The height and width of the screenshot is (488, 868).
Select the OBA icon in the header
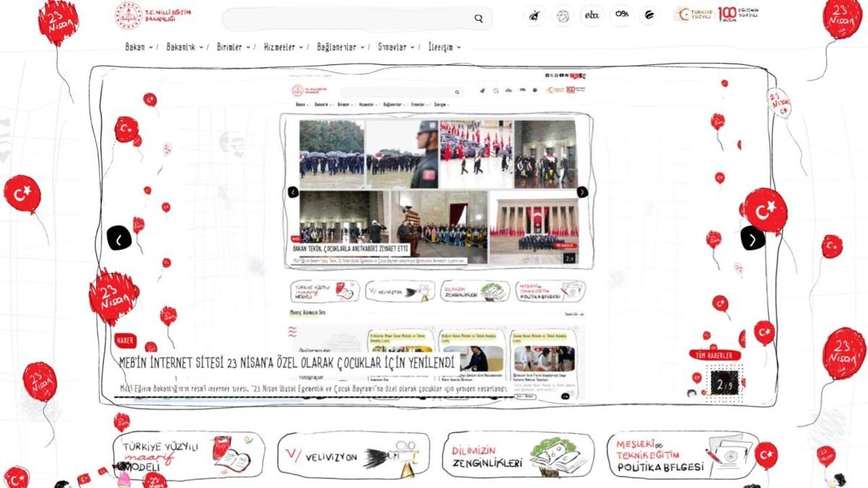[621, 15]
